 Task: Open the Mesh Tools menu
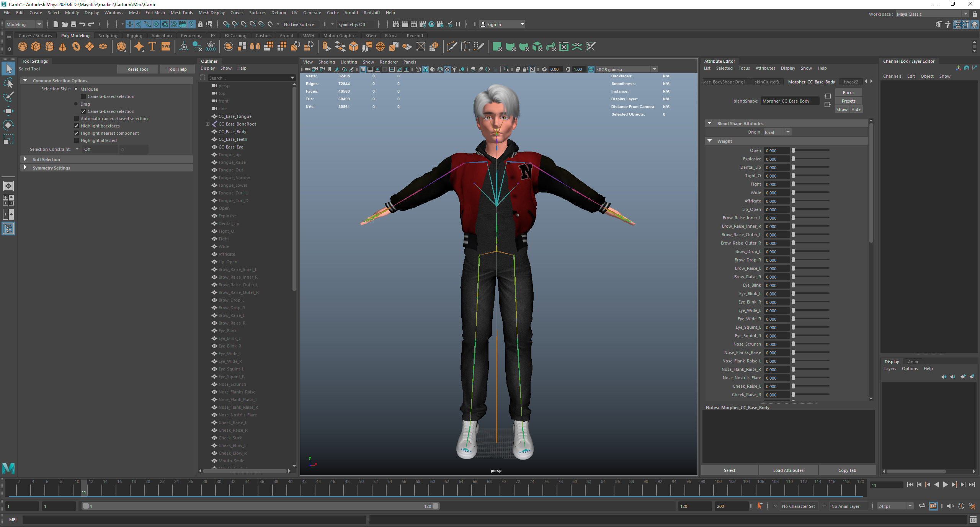[x=181, y=13]
